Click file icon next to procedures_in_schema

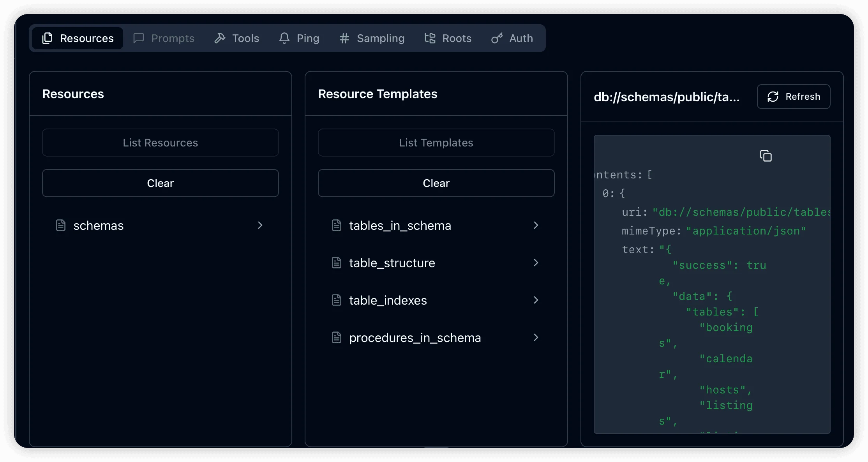click(337, 337)
